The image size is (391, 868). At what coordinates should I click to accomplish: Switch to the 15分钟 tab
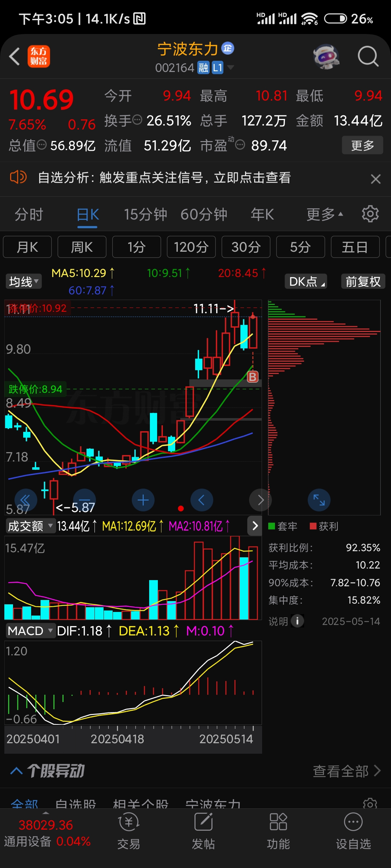[x=146, y=214]
